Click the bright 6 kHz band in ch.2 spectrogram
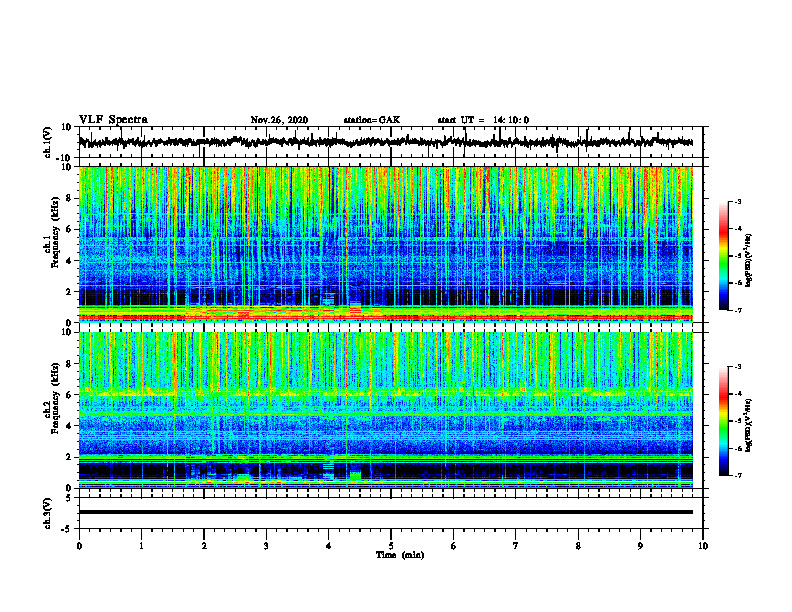This screenshot has width=792, height=612. tap(386, 393)
